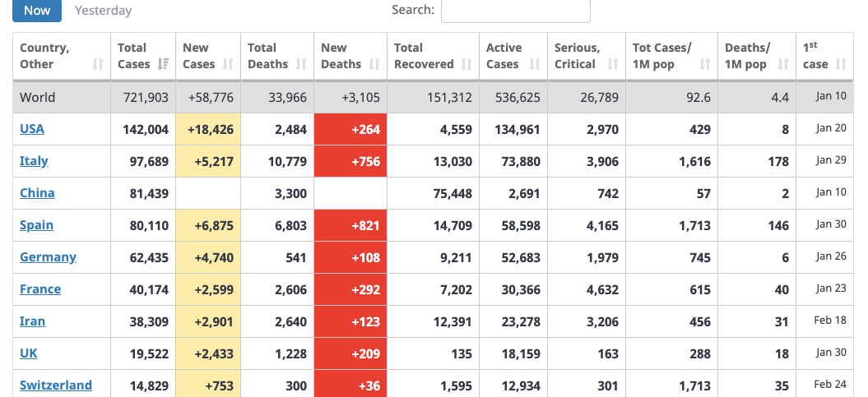Select China total recovered 75,448
This screenshot has height=397, width=868.
[452, 193]
